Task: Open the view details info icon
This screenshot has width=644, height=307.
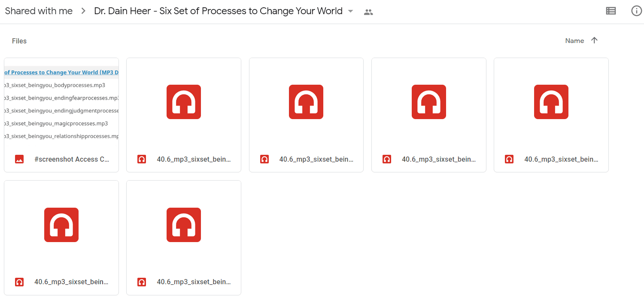Action: 637,11
